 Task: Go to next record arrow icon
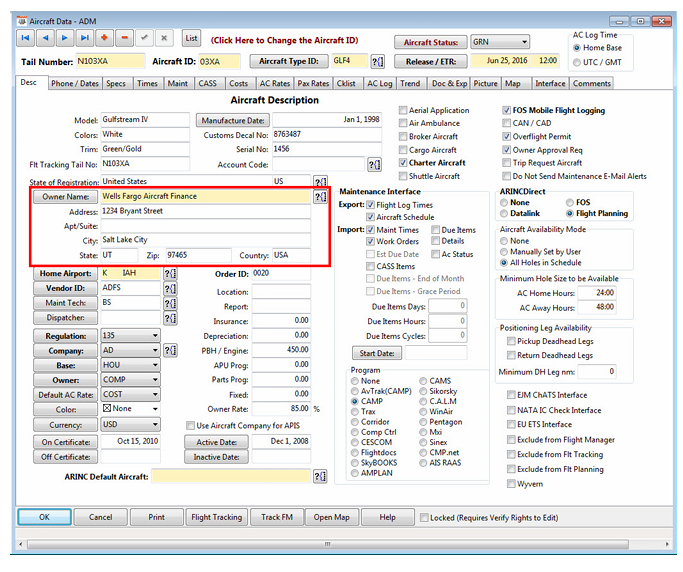65,38
